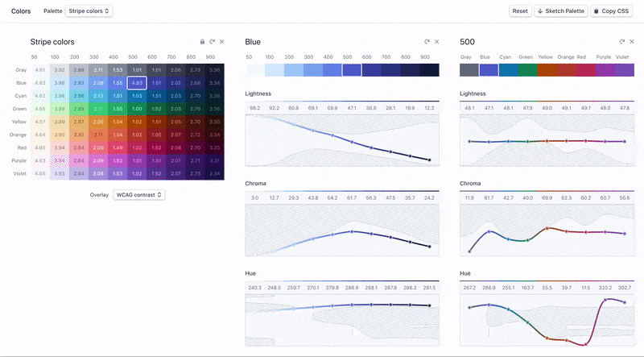Click 500 panel Lightness value 48.1 for Gray

(x=469, y=108)
